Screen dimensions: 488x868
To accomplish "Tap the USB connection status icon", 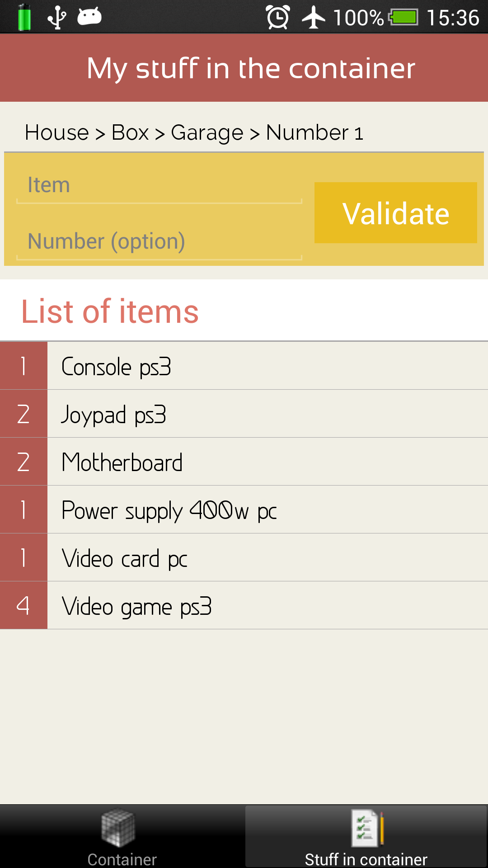I will point(57,18).
